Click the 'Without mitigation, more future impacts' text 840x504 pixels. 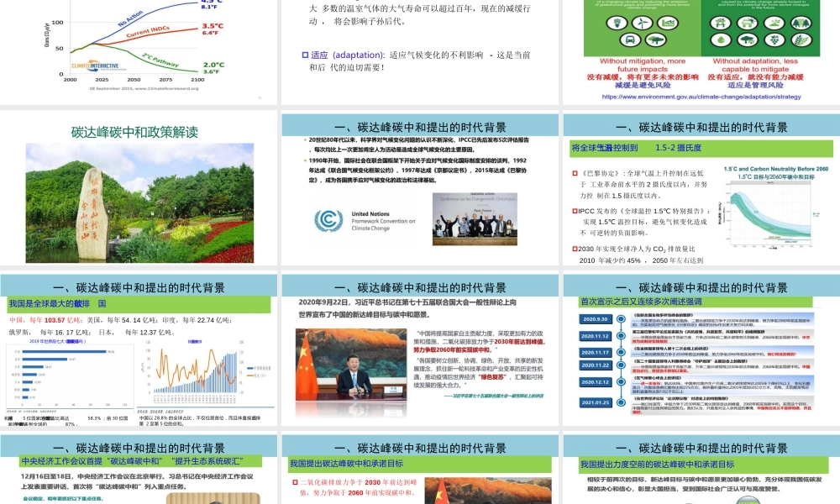[643, 65]
